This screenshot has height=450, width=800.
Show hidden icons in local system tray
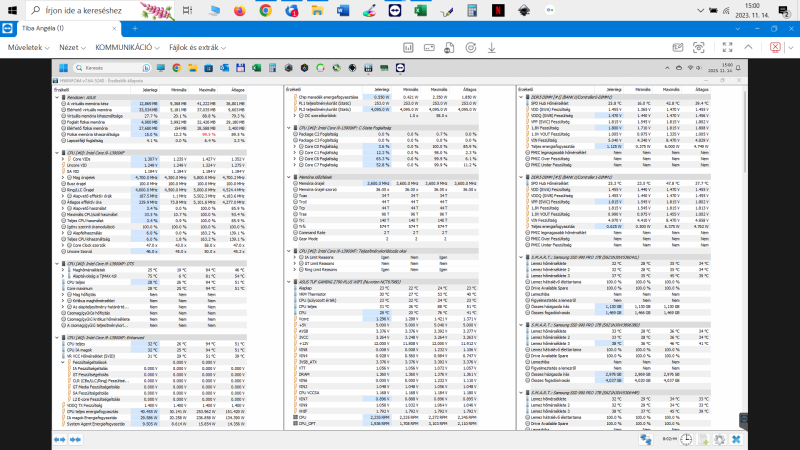coord(701,10)
